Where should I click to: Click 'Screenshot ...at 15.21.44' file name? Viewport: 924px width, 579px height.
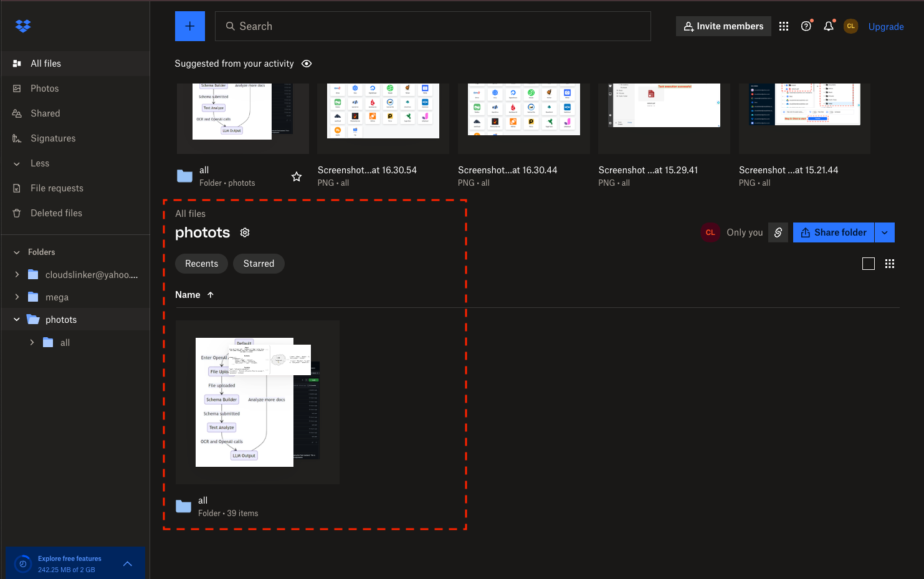(x=788, y=170)
